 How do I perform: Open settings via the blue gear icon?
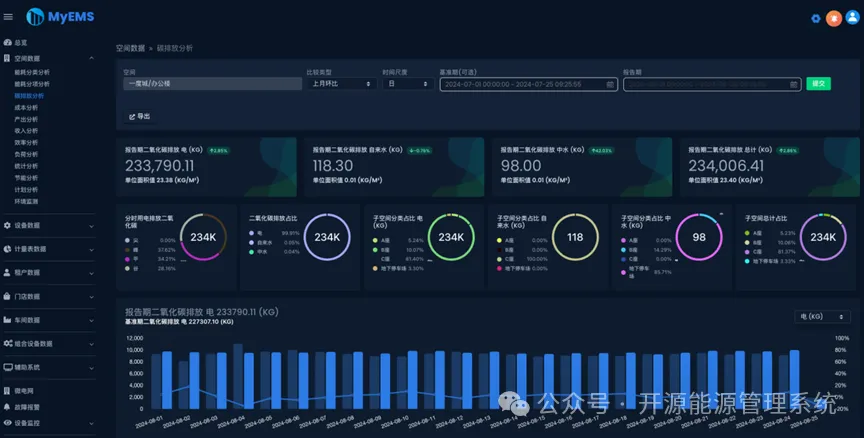816,19
